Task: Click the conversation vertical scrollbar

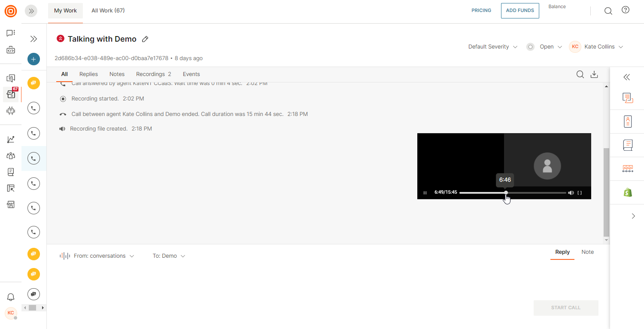Action: (x=606, y=192)
